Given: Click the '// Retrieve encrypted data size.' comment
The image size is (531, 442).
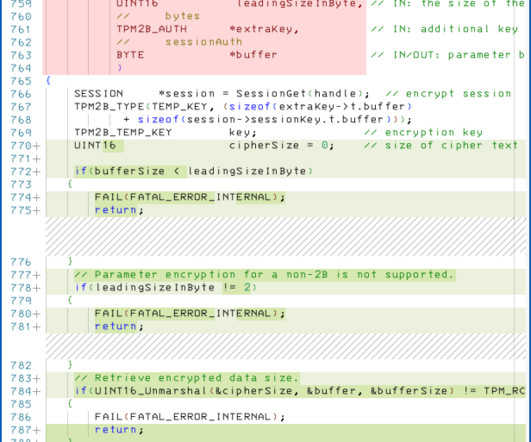Looking at the screenshot, I should pyautogui.click(x=187, y=378).
